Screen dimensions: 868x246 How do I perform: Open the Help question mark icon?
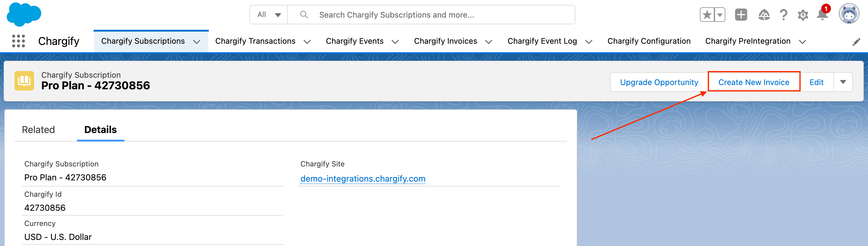[783, 15]
